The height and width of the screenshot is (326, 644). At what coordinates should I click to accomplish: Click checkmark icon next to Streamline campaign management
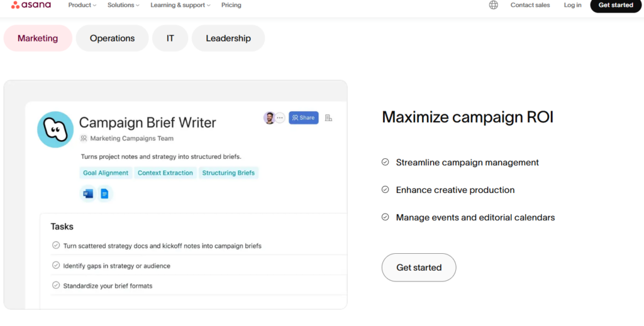(x=386, y=163)
